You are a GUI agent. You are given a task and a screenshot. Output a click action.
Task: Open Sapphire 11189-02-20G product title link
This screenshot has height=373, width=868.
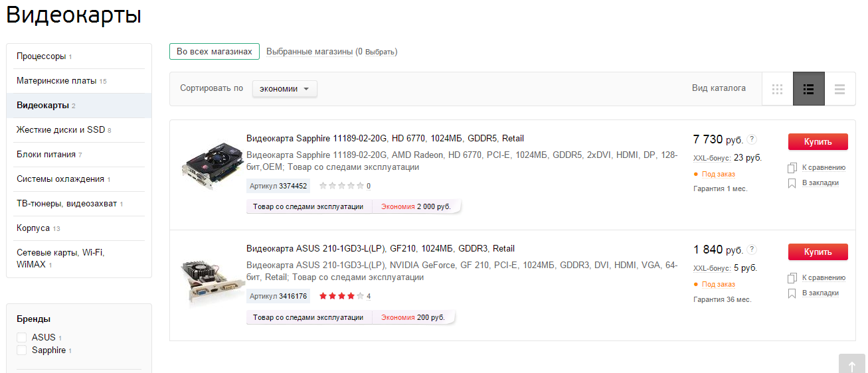(x=385, y=139)
